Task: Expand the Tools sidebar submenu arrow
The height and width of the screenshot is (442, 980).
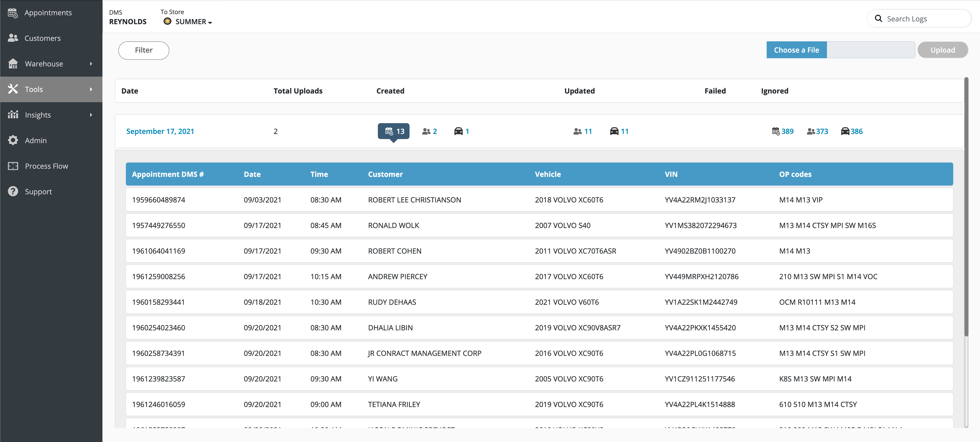Action: tap(91, 89)
